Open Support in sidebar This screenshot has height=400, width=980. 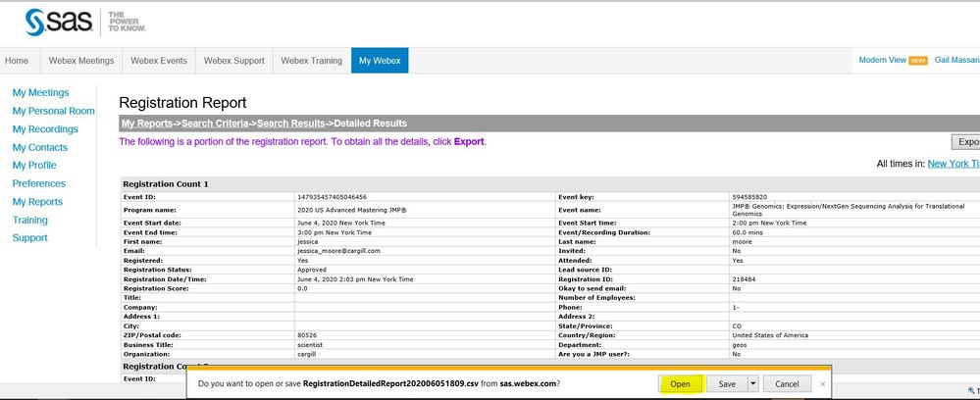(x=30, y=237)
